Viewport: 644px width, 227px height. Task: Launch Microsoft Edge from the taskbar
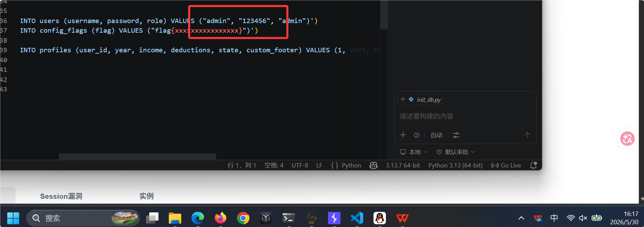[x=198, y=218]
